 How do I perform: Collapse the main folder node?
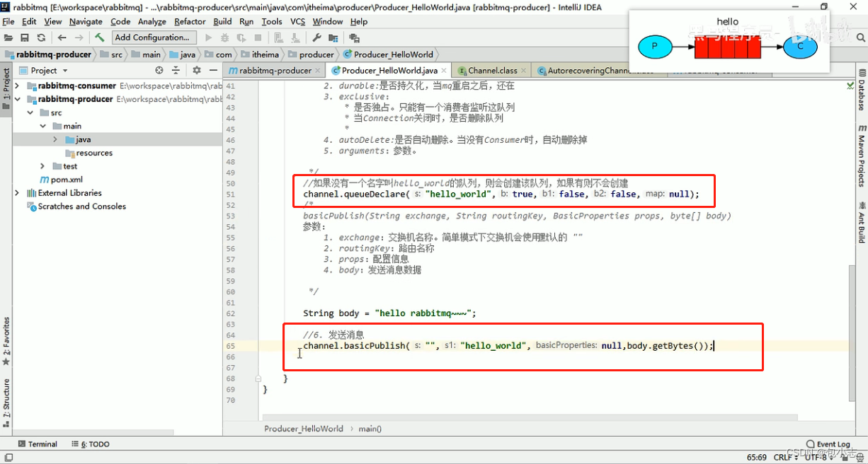click(x=43, y=126)
